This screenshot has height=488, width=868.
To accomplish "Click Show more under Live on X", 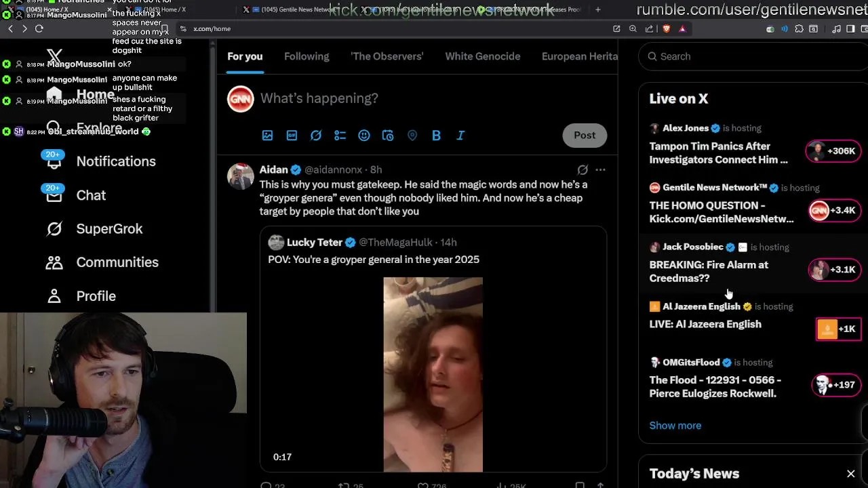I will 675,426.
